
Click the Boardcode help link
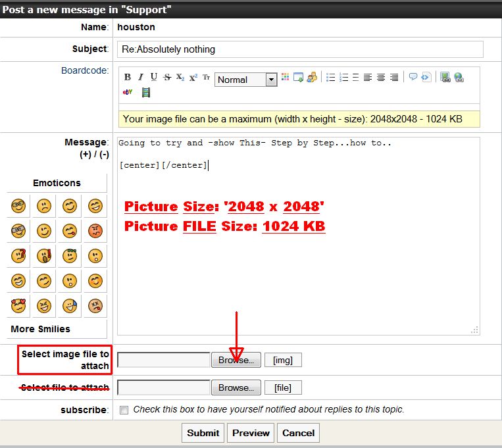[84, 70]
